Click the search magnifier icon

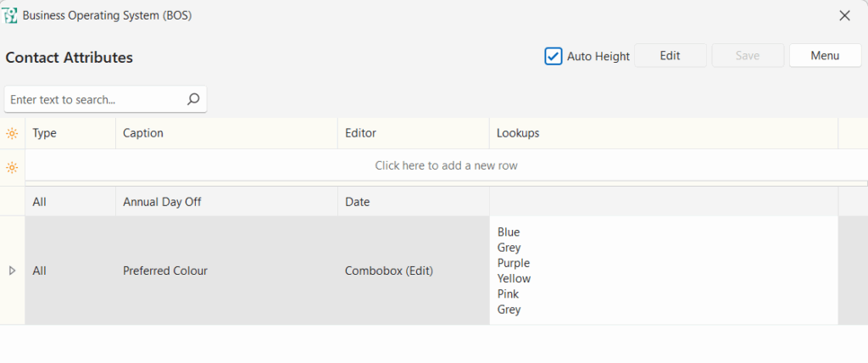point(193,99)
